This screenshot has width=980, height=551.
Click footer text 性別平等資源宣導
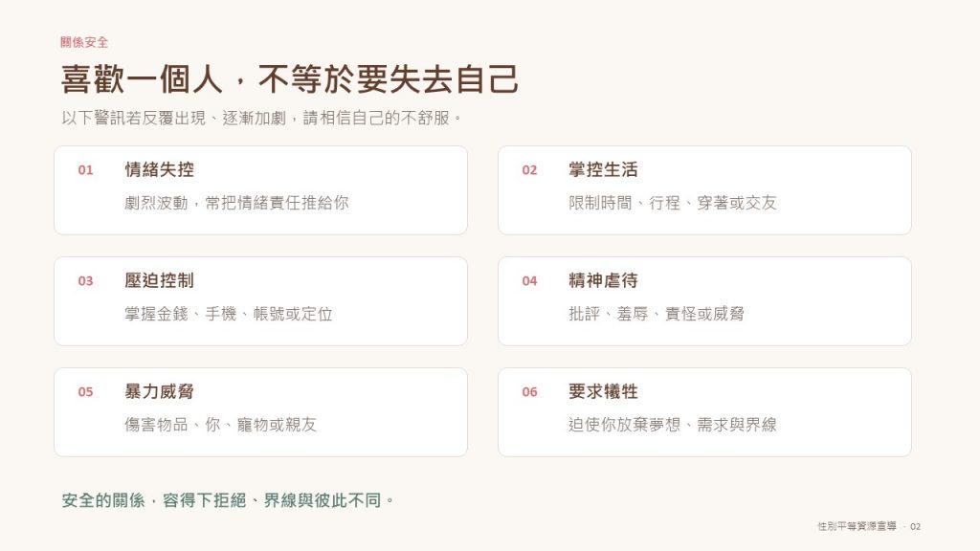pos(857,527)
